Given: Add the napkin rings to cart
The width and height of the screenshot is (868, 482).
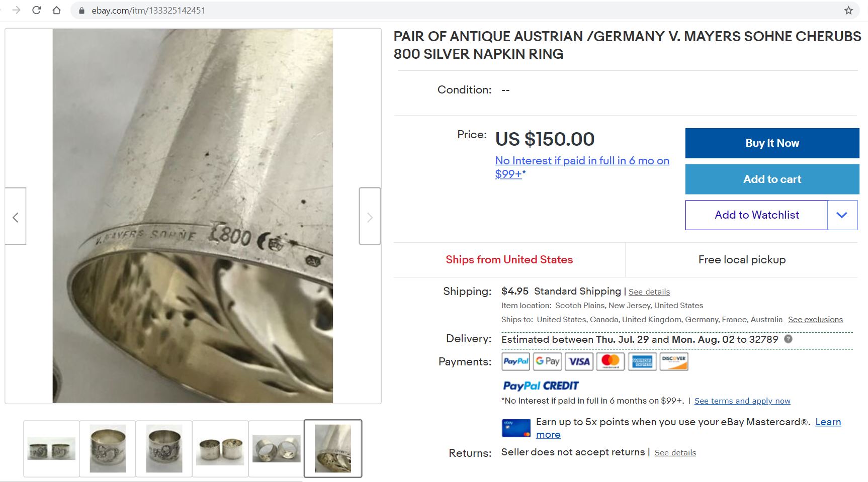Looking at the screenshot, I should tap(772, 179).
